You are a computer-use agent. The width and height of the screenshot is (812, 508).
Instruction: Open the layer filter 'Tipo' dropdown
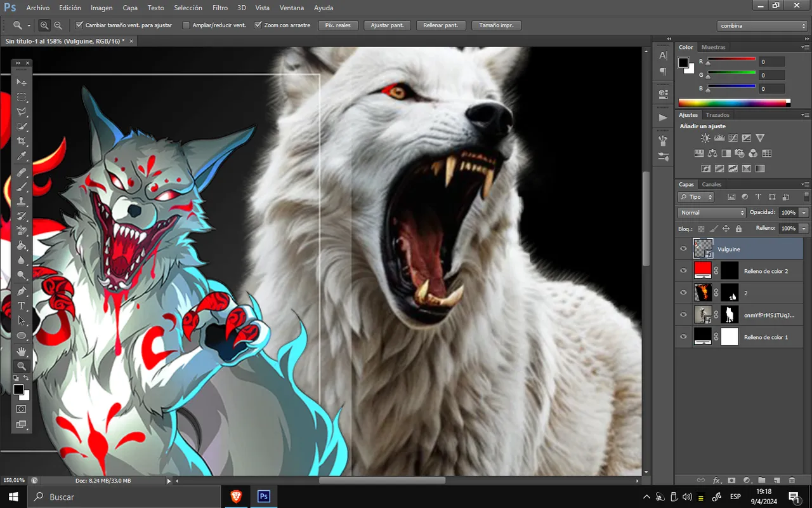click(x=696, y=197)
